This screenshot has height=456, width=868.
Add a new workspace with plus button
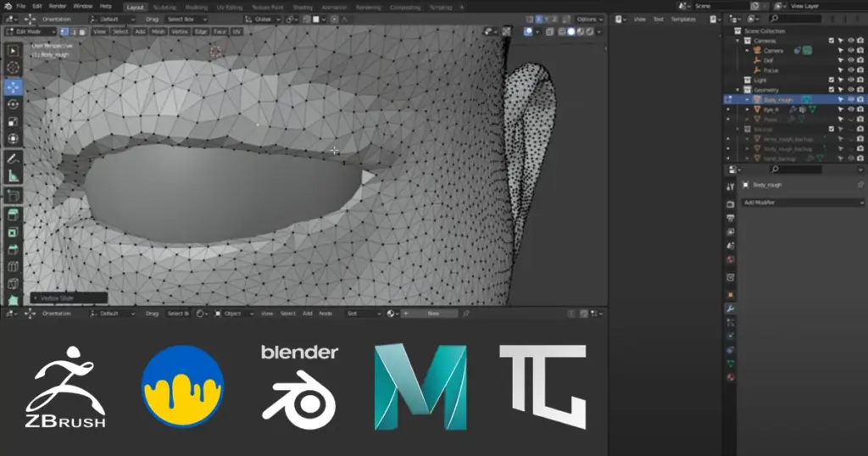tap(462, 7)
